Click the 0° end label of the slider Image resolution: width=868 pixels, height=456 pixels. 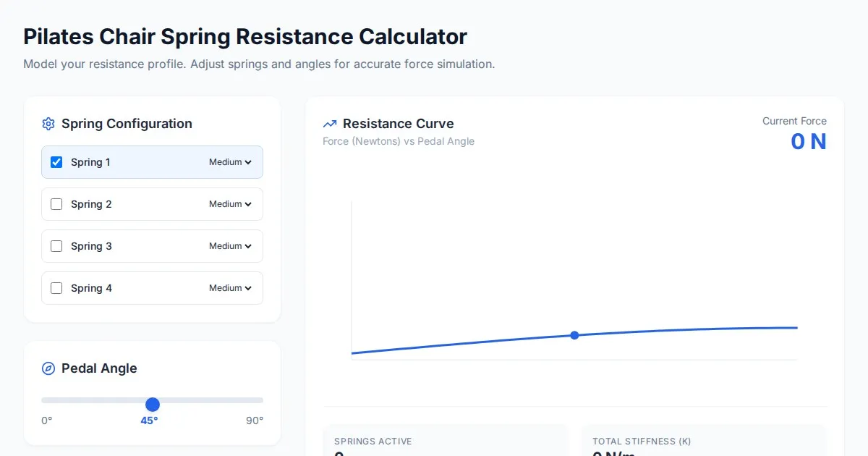(47, 421)
